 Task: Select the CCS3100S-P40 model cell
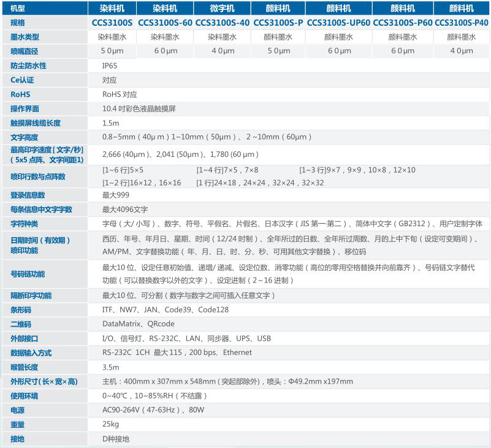[461, 23]
